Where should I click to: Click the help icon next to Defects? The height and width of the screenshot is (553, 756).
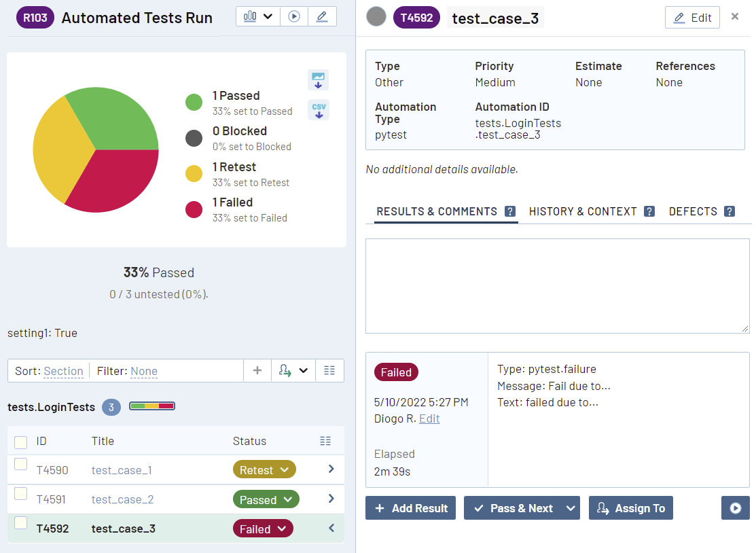point(730,211)
